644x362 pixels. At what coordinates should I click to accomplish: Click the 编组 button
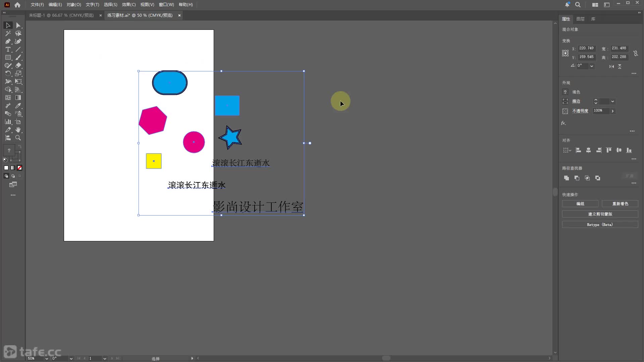(x=580, y=204)
